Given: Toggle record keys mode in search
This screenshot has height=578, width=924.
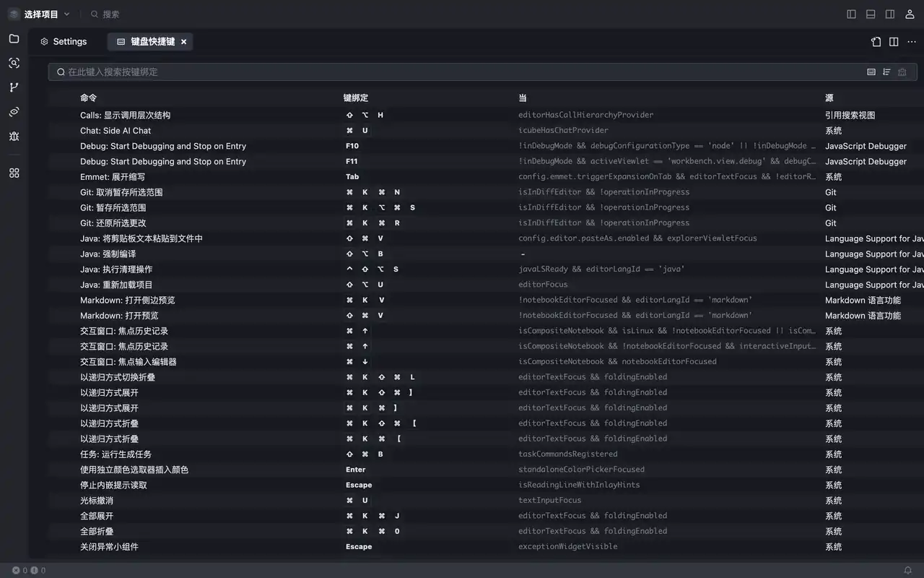Looking at the screenshot, I should [871, 72].
